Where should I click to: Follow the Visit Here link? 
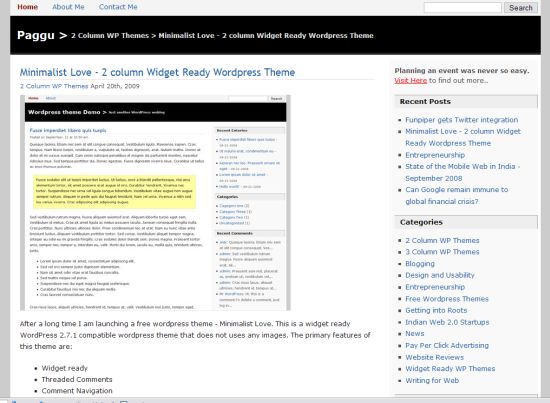click(410, 80)
